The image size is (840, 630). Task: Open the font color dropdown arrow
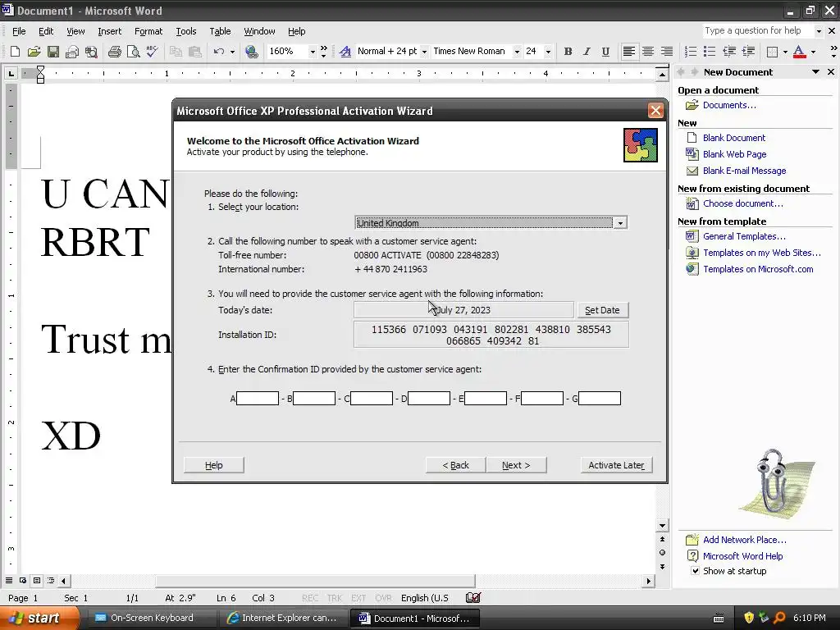click(813, 52)
